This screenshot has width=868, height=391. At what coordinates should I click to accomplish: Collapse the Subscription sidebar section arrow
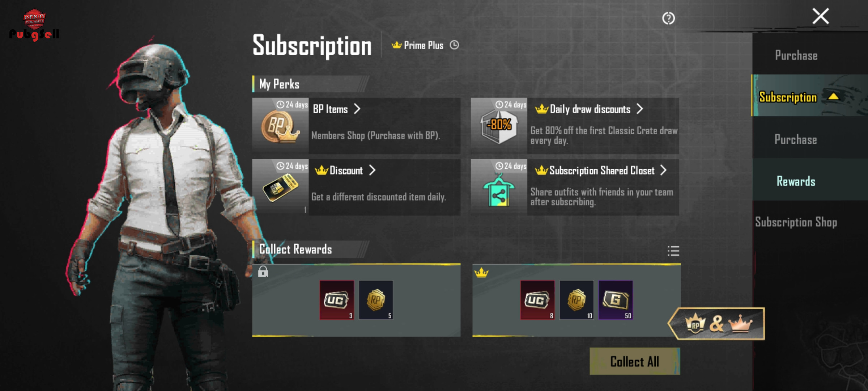(x=833, y=96)
